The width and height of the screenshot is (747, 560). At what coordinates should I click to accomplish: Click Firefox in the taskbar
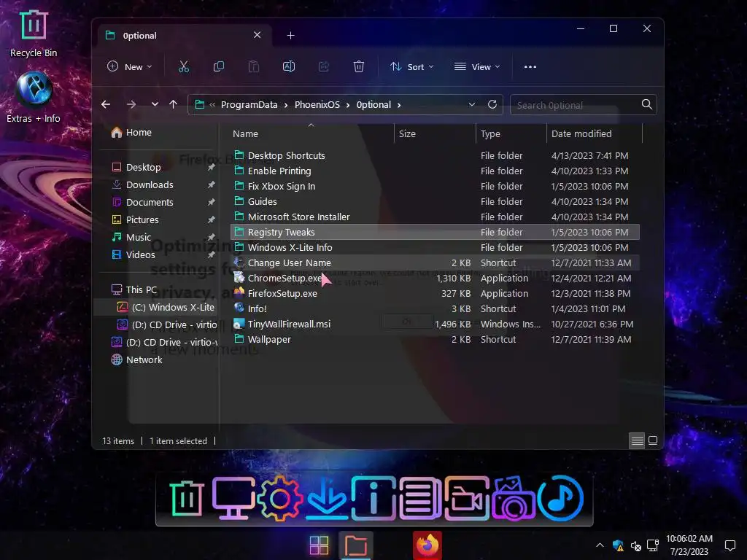click(x=427, y=545)
